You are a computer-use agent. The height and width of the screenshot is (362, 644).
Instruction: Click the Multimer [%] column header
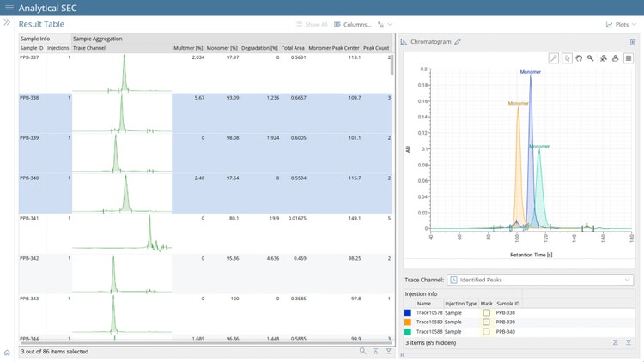coord(187,48)
